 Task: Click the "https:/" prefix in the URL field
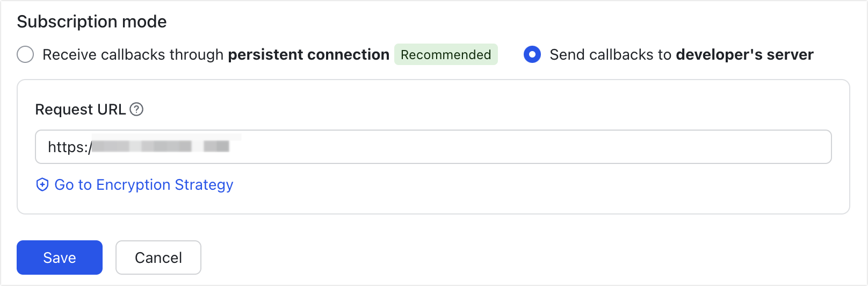[69, 147]
